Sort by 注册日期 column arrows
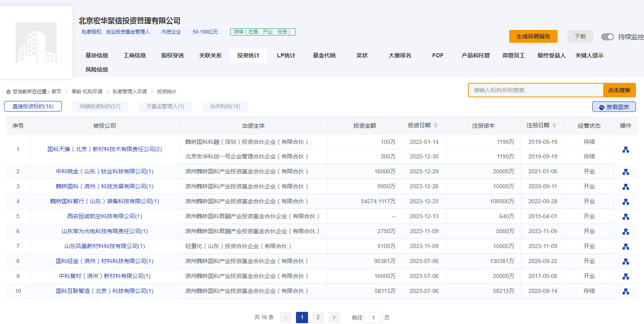644x324 pixels. [x=554, y=126]
